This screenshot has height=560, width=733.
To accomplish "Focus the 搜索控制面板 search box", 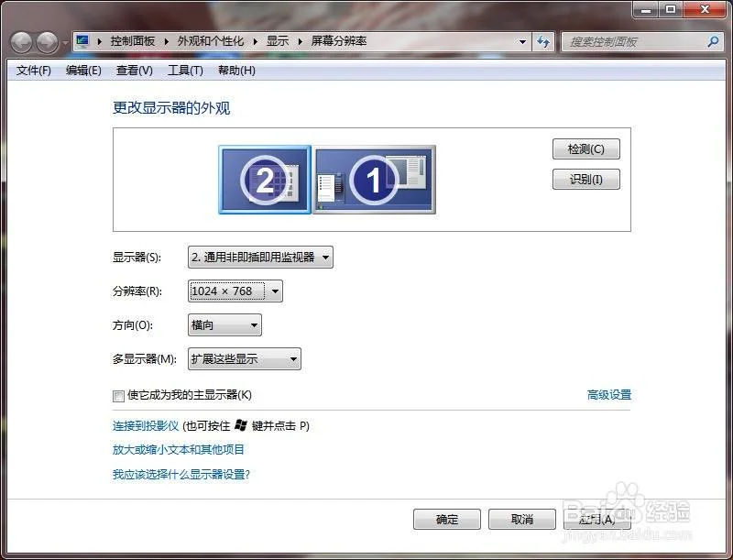I will point(643,41).
